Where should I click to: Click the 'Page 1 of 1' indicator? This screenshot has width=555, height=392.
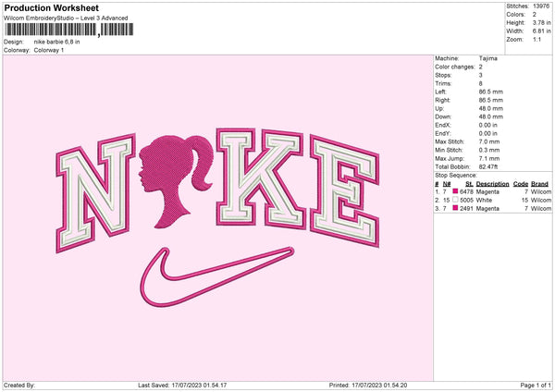coord(536,386)
